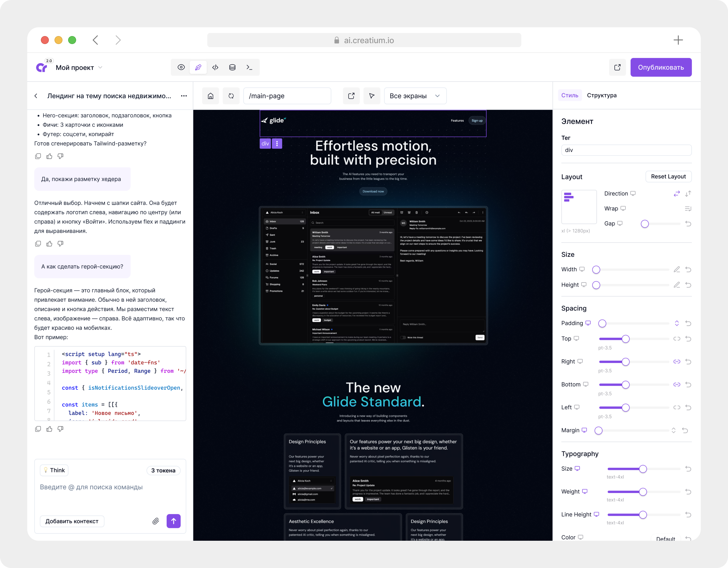Copy the last code reply
The width and height of the screenshot is (728, 568).
tap(38, 429)
